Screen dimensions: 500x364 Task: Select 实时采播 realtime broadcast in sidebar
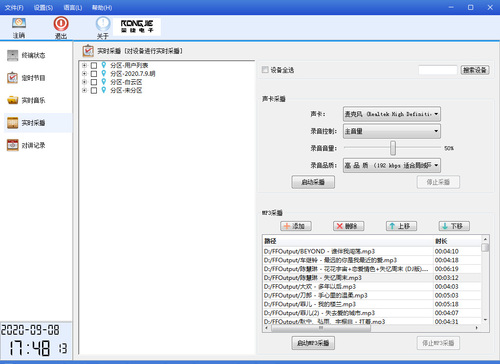click(x=27, y=123)
